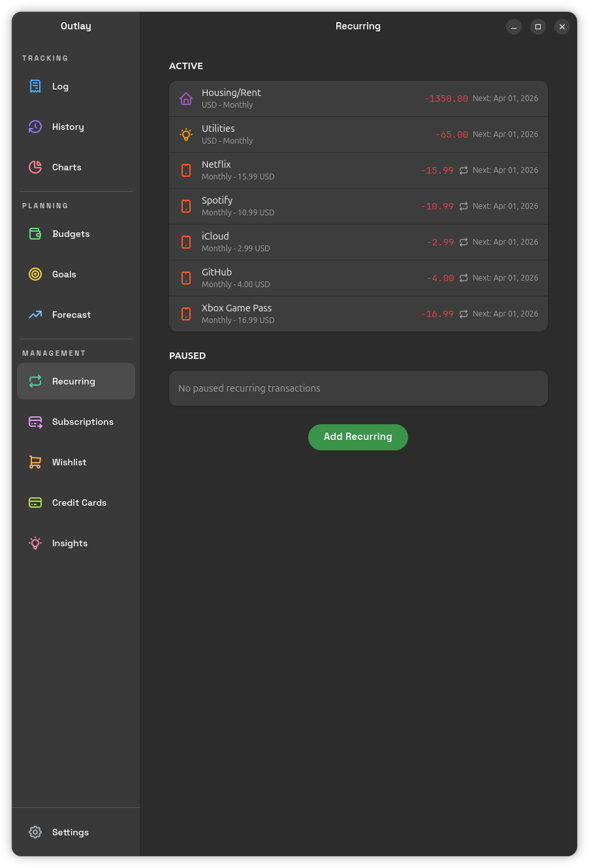
Task: Open the Insights lightbulb icon
Action: pyautogui.click(x=35, y=543)
